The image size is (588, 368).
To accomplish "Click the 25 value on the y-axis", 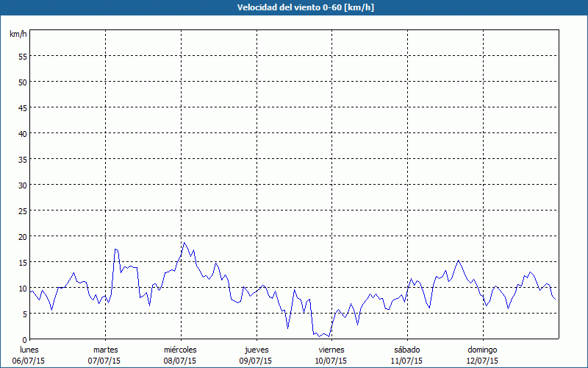I will (x=22, y=210).
